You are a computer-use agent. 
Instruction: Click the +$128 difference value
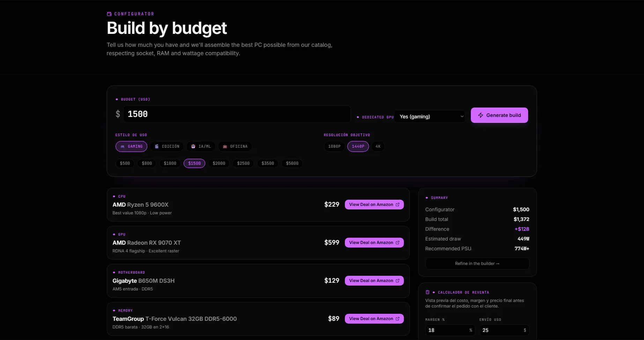[x=522, y=229]
